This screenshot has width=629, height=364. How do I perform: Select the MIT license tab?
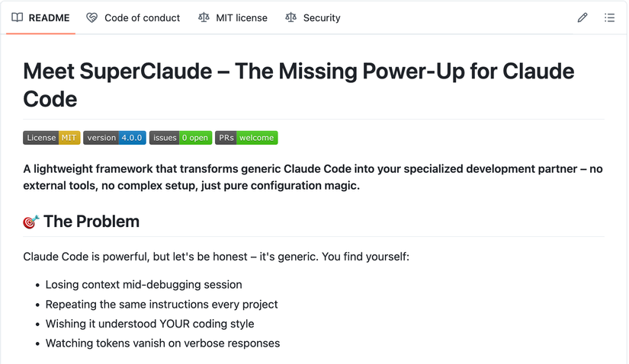pyautogui.click(x=241, y=18)
